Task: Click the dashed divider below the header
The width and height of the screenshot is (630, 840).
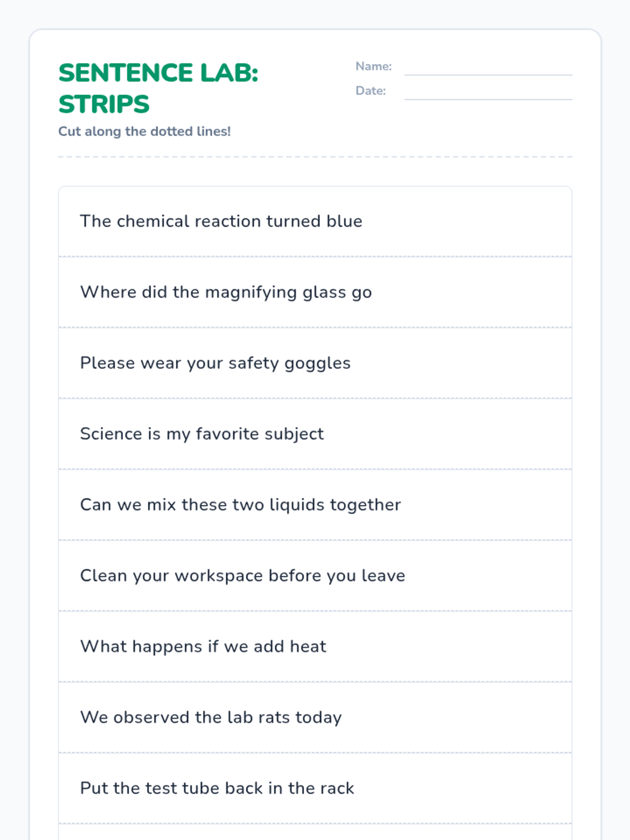Action: click(315, 157)
